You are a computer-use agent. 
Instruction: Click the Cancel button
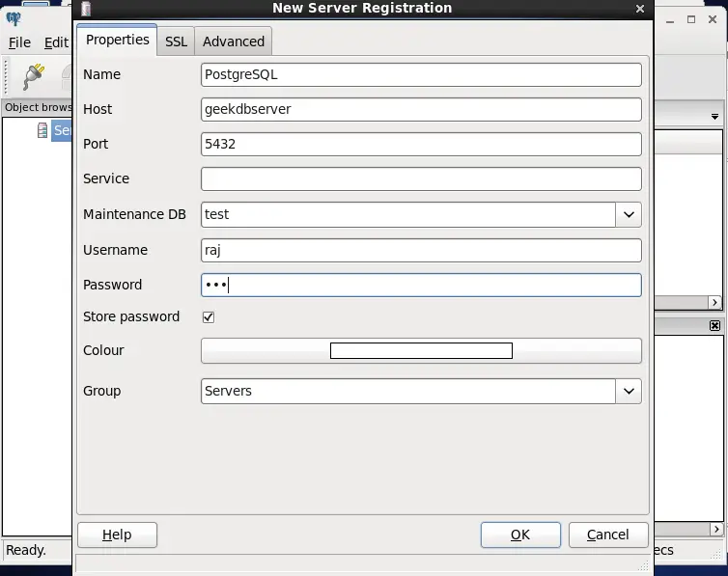point(608,535)
